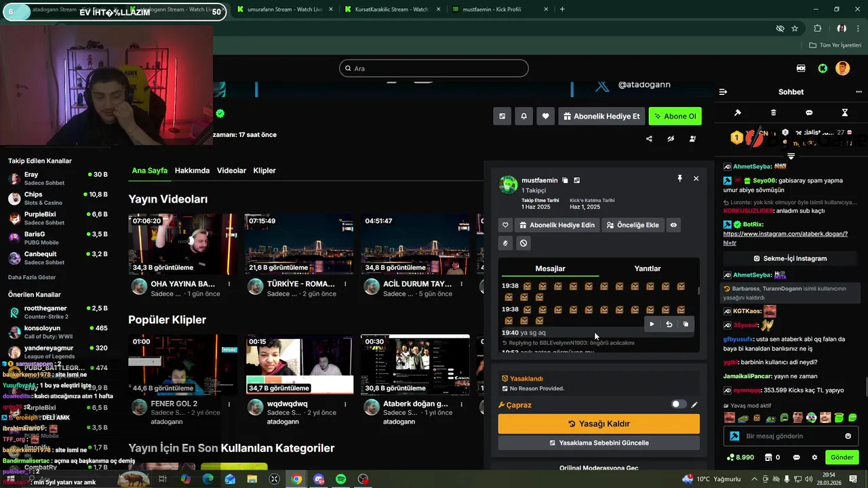Click Önceliğe Ekle button
Screen dimensions: 868x488
tap(633, 225)
